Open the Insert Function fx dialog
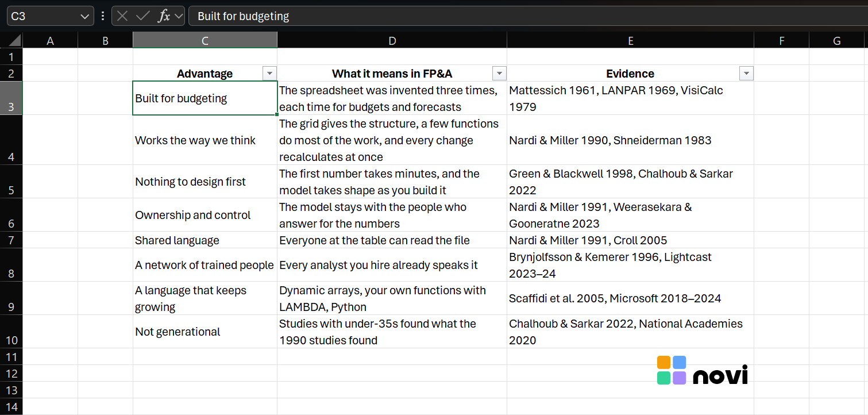 click(x=164, y=16)
